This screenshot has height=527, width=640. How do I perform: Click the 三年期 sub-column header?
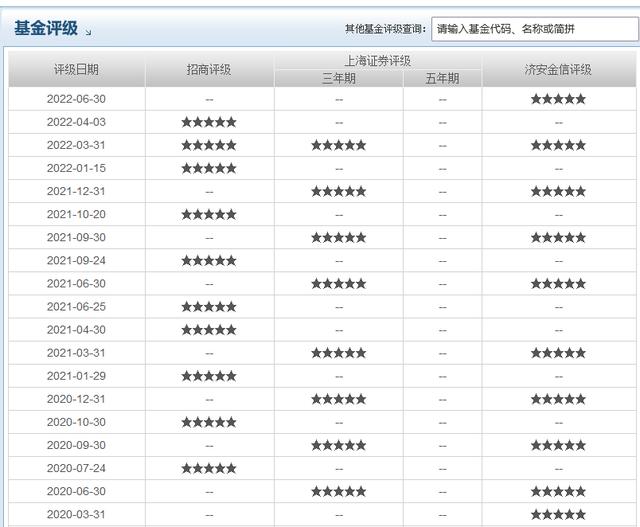point(339,78)
